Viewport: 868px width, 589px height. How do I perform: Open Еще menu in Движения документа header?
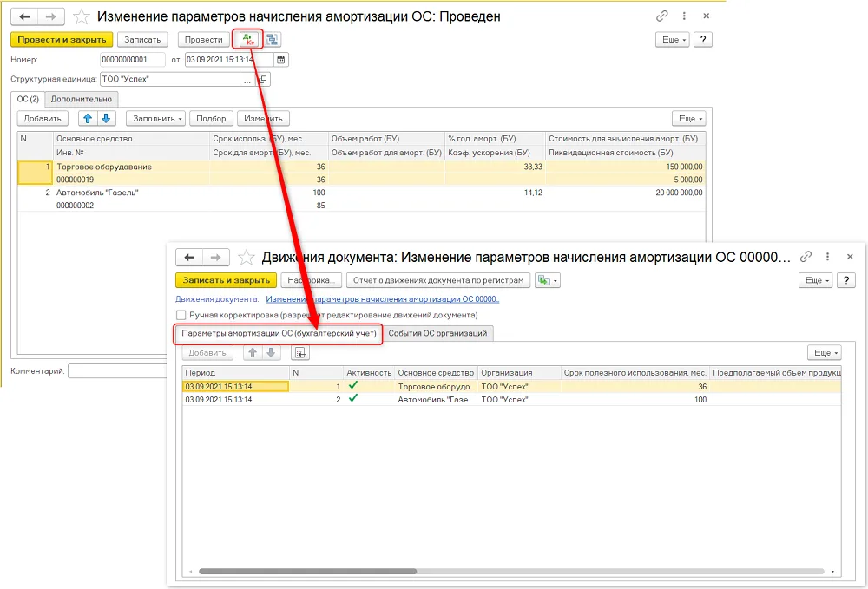(x=815, y=280)
